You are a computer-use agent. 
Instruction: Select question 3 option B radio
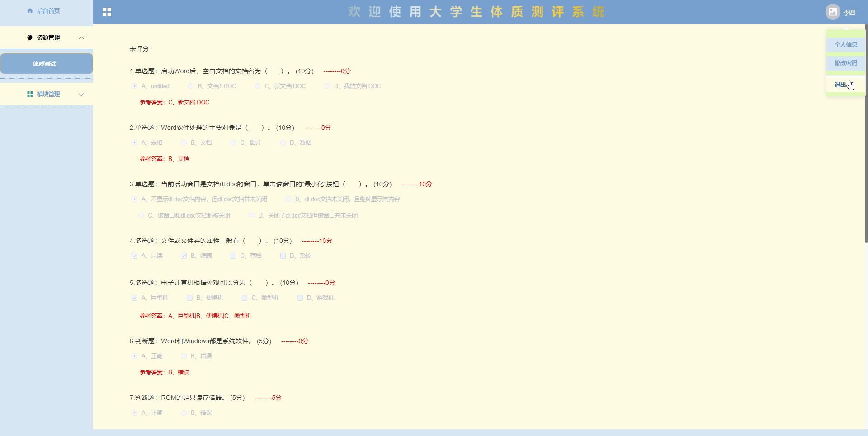(288, 199)
